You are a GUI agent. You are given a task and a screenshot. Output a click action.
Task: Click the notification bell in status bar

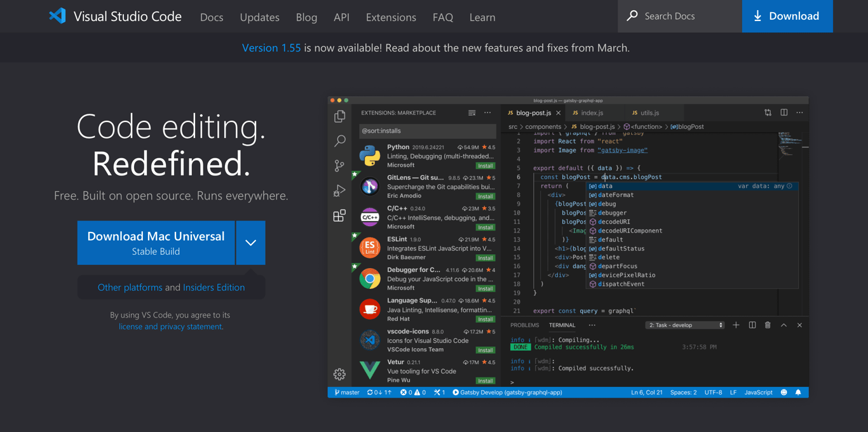tap(798, 393)
